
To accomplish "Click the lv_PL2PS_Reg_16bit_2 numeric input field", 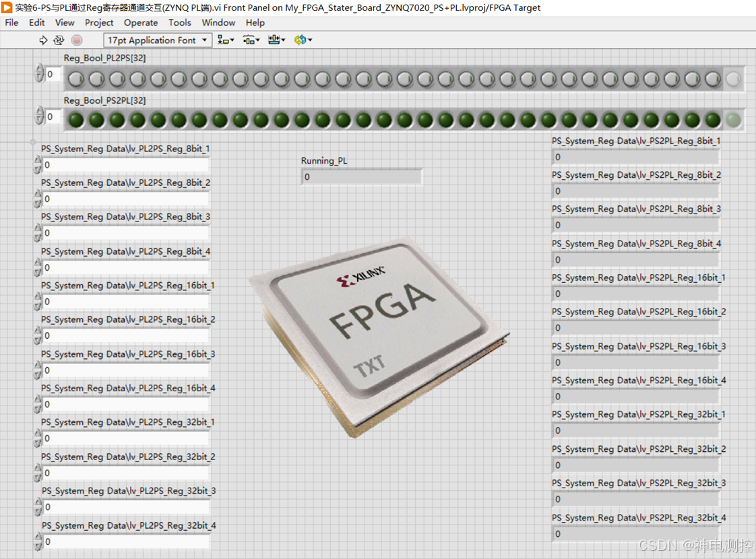I will (126, 335).
